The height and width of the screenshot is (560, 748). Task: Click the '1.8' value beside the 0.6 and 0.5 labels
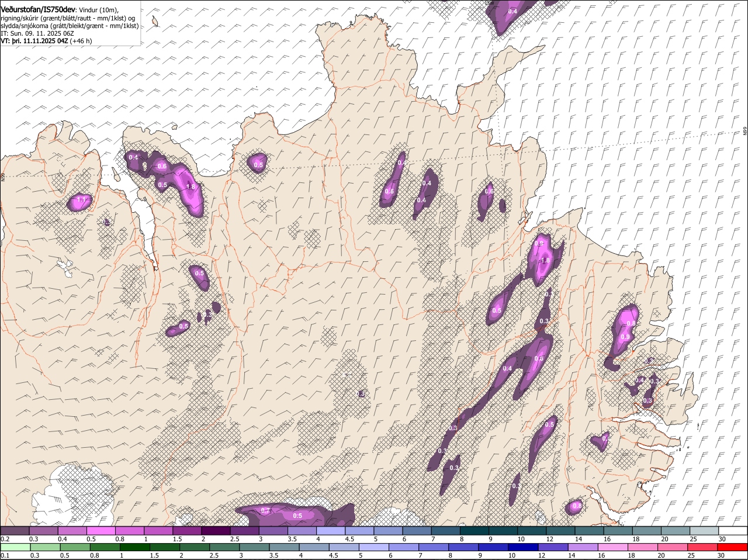pos(190,187)
